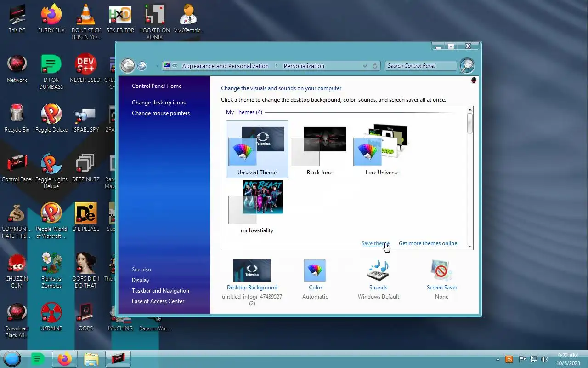588x368 pixels.
Task: Select the Personalization breadcrumb segment
Action: click(x=304, y=66)
